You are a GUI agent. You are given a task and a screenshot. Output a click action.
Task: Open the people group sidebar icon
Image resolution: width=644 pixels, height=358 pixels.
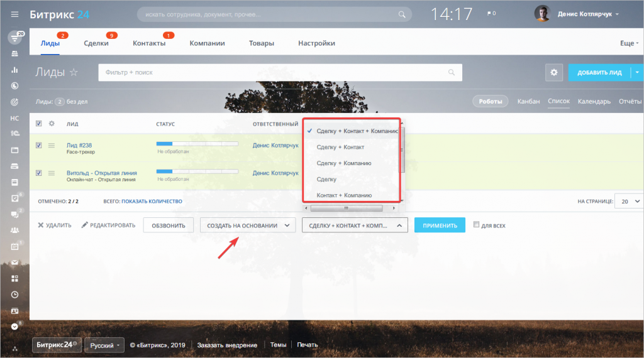pos(15,230)
